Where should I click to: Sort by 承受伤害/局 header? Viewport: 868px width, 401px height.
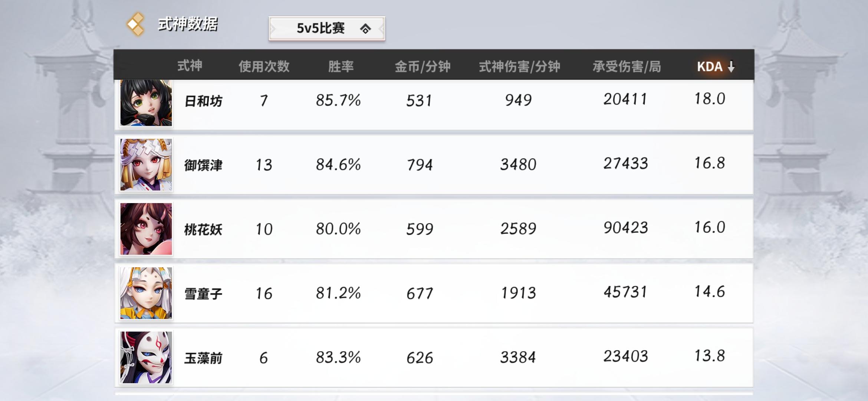(627, 66)
